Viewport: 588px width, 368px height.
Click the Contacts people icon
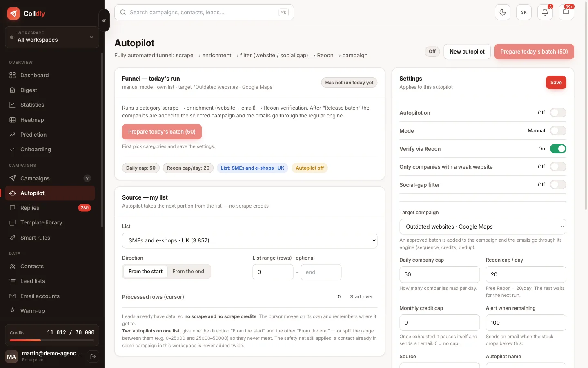coord(12,266)
